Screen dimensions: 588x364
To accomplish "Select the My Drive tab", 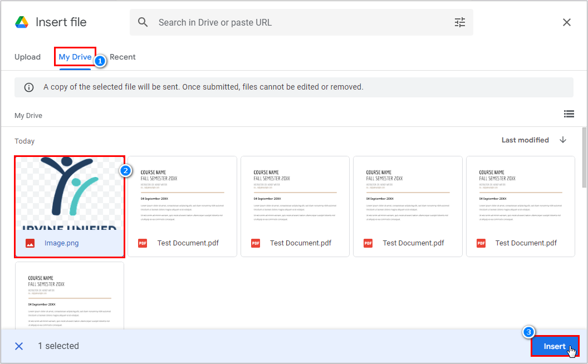I will coord(75,57).
